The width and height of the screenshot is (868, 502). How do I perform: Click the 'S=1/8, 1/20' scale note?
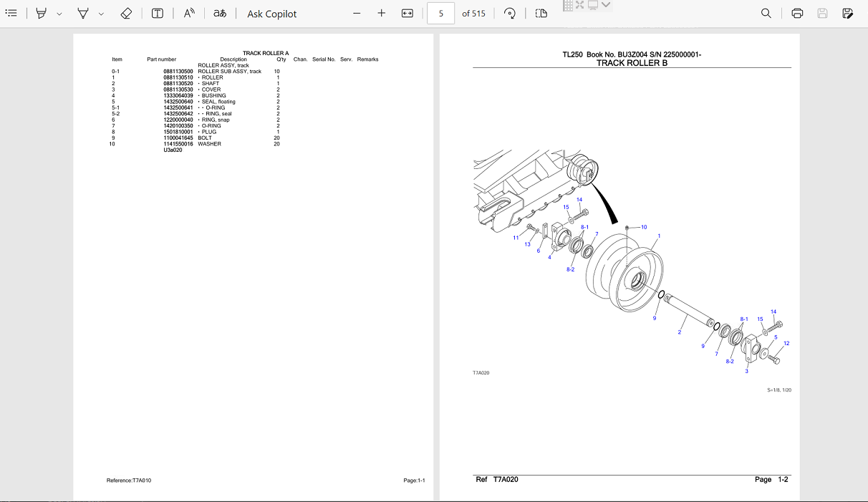(779, 390)
